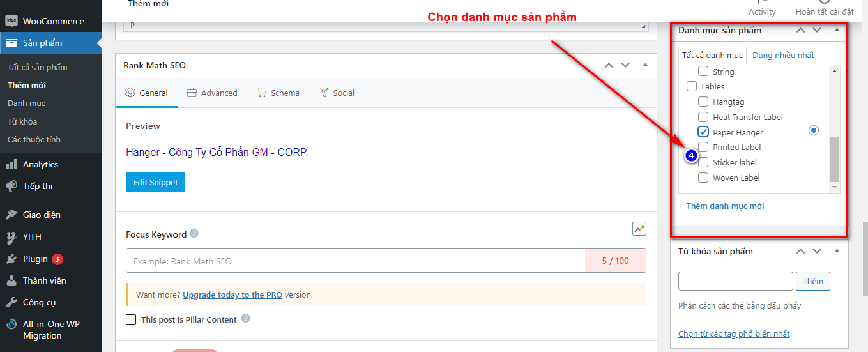This screenshot has height=352, width=868.
Task: Check the Printed Label category
Action: [x=703, y=147]
